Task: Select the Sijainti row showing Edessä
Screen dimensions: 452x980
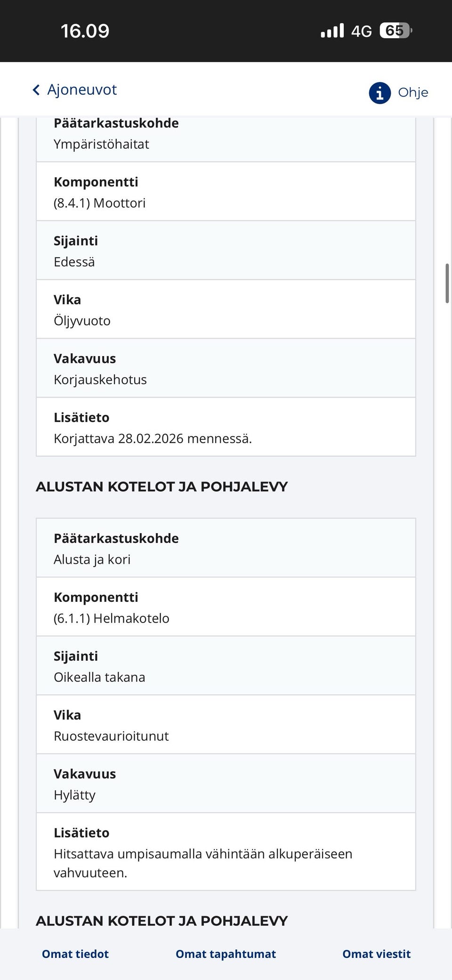Action: (x=225, y=251)
